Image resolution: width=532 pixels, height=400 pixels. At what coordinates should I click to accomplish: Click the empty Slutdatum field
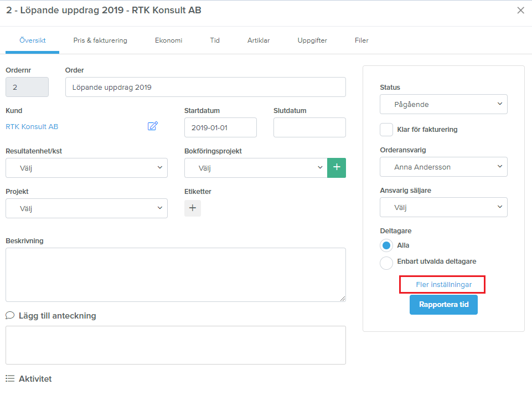(310, 127)
